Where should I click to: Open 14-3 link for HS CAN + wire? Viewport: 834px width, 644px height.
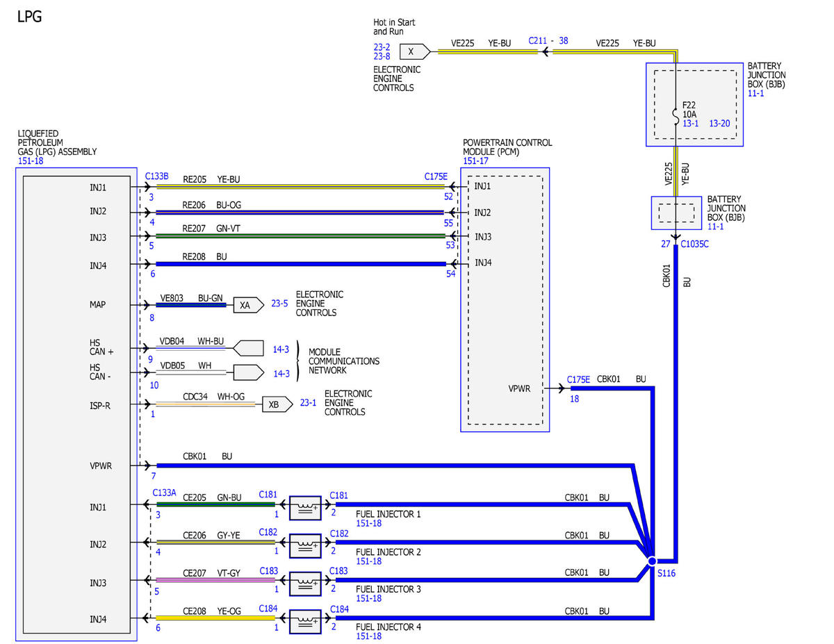(281, 349)
